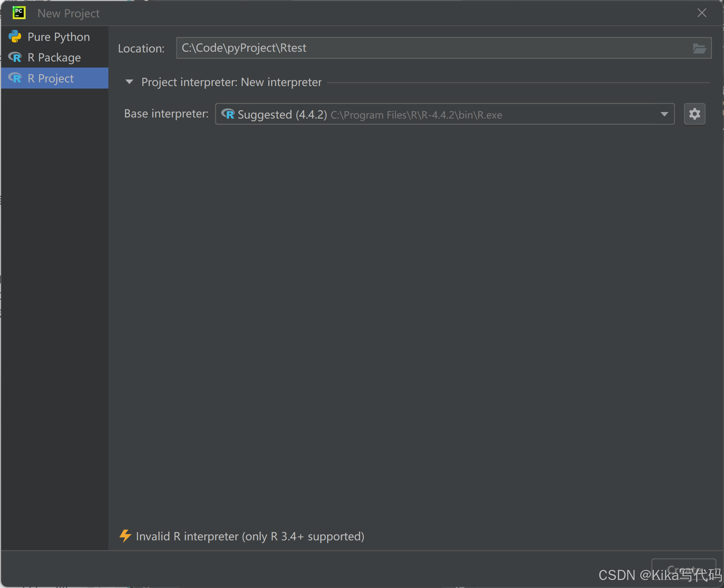The height and width of the screenshot is (588, 724).
Task: Click Project interpreter: New interpreter header
Action: pos(231,82)
